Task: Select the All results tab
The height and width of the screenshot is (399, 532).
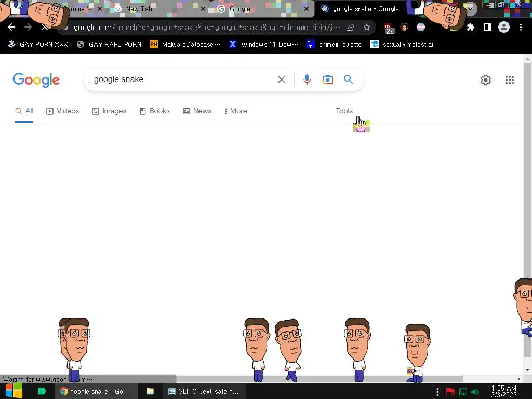Action: (24, 111)
